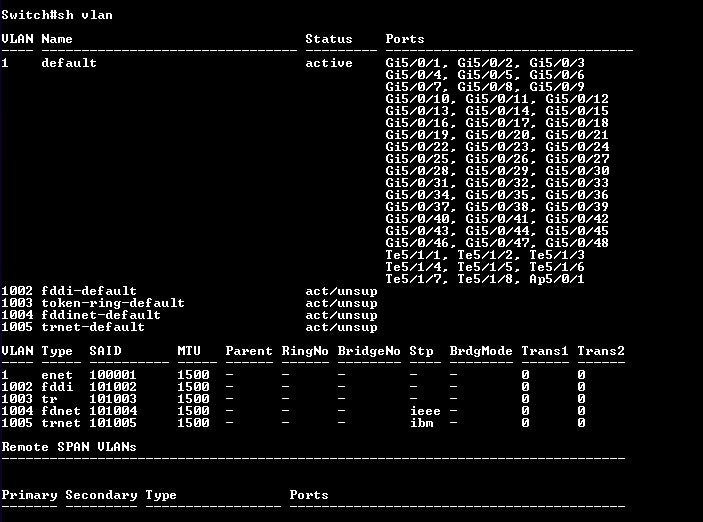Click the 'Switch#sh vlan' command line
Viewport: 703px width, 522px height.
tap(57, 15)
